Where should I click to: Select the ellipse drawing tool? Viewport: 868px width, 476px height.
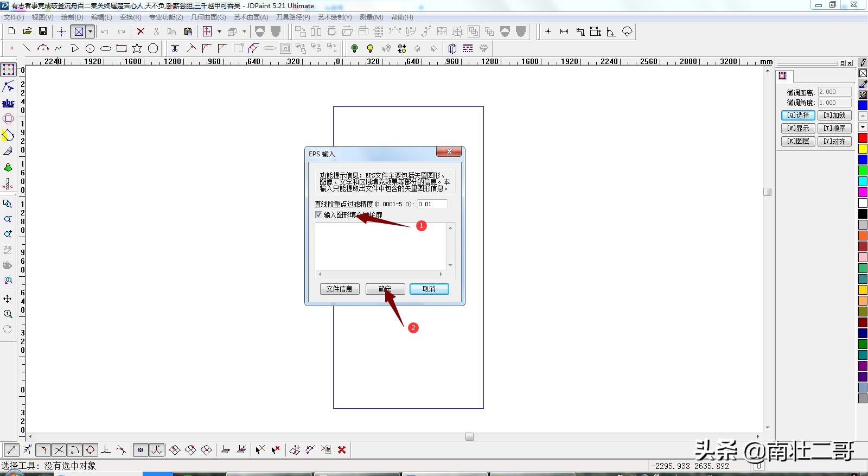pyautogui.click(x=106, y=48)
